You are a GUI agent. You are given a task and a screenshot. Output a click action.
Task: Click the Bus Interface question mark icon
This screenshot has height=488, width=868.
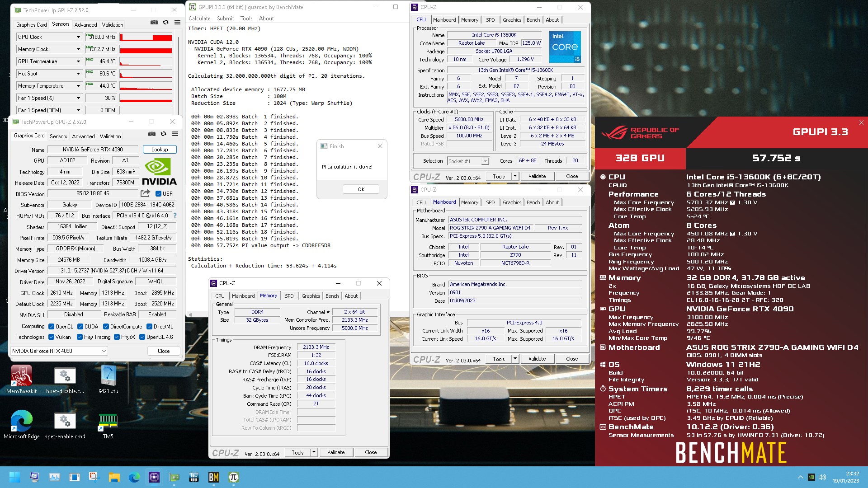[175, 216]
